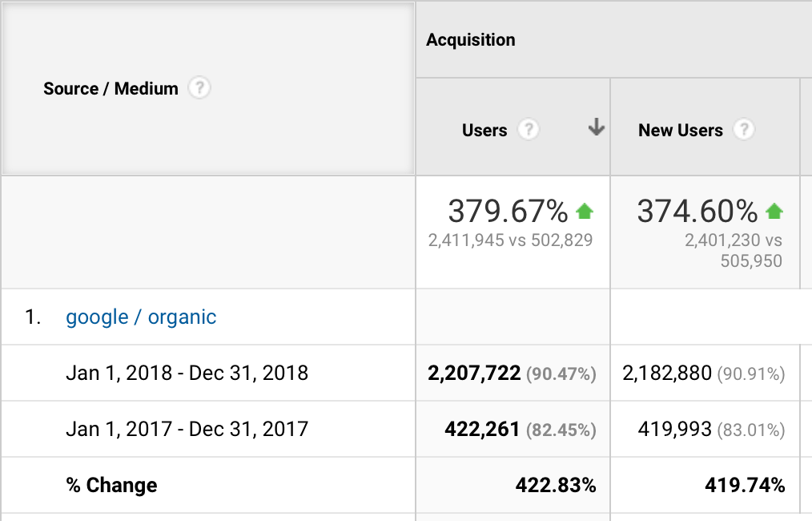Click the Jan 1, 2017 - Dec 31, 2017 row label
The image size is (812, 521).
(187, 429)
